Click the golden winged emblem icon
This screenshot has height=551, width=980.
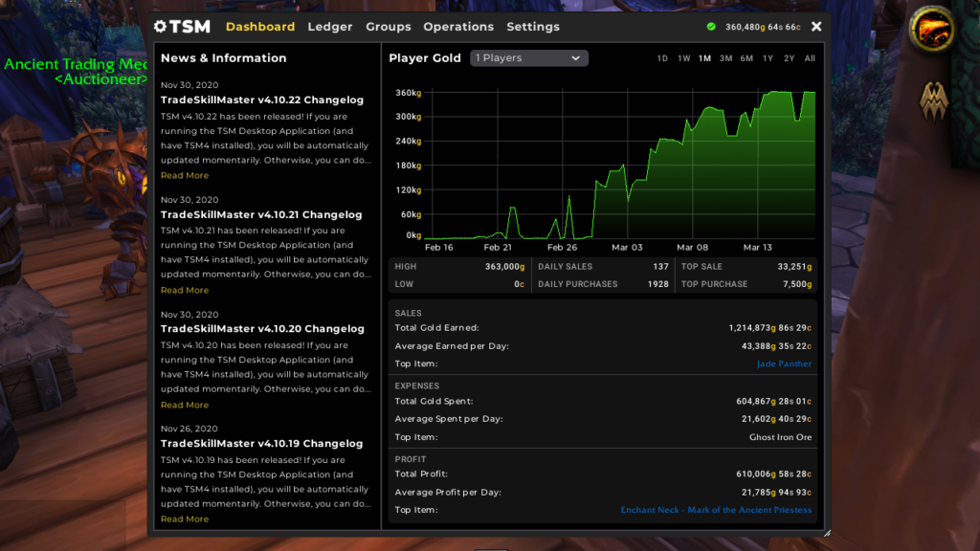934,101
